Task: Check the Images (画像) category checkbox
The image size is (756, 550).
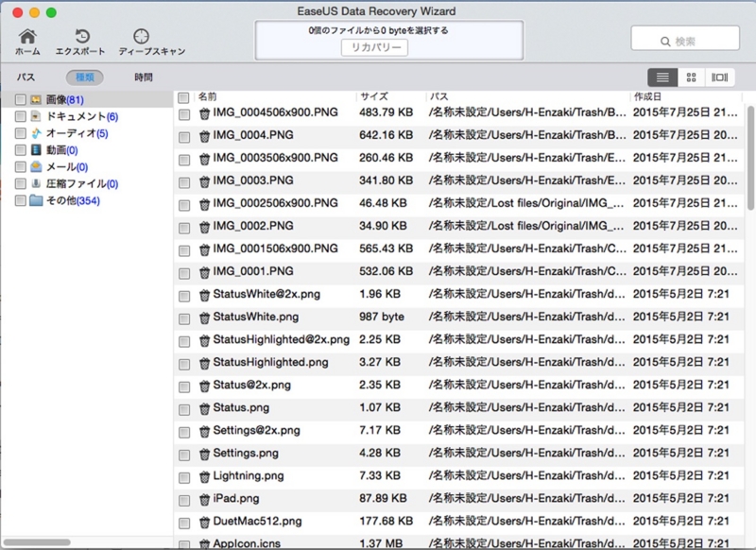Action: coord(20,100)
